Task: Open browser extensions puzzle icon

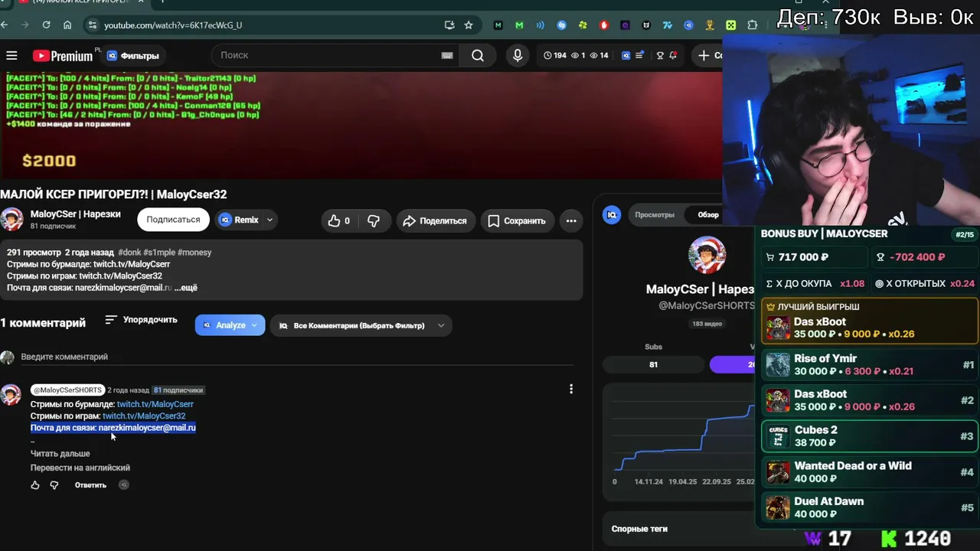Action: (x=753, y=25)
